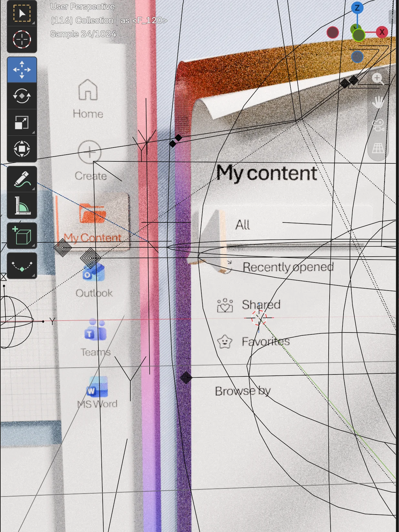Choose the Add Cube tool
The width and height of the screenshot is (399, 532).
22,236
